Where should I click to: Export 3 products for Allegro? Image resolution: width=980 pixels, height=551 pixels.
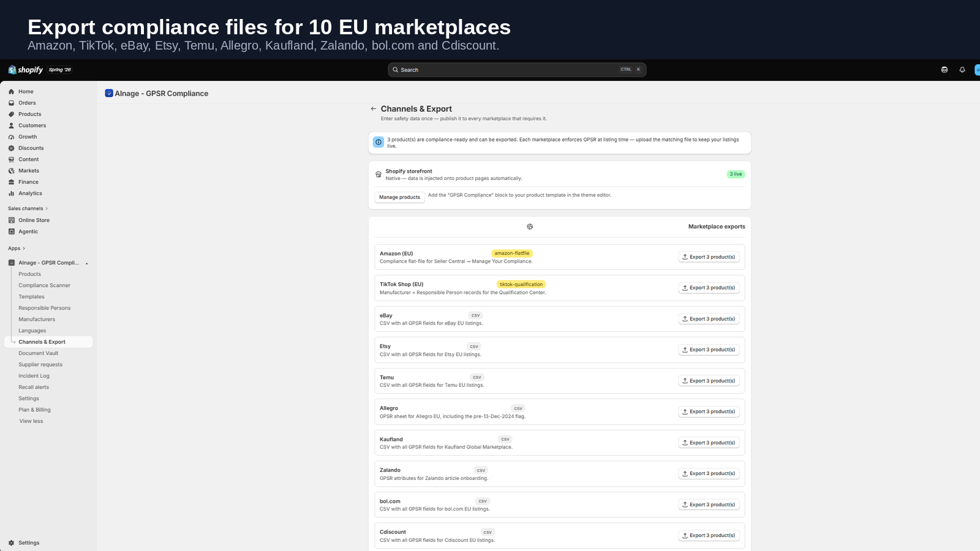tap(709, 411)
